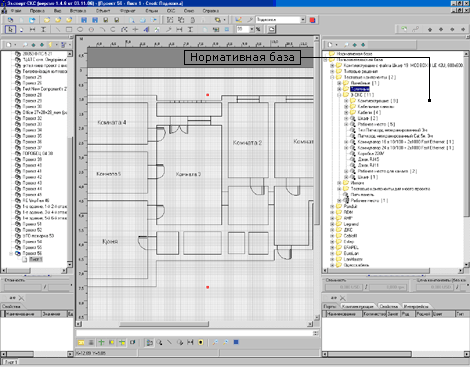The width and height of the screenshot is (470, 367).
Task: Click the X icon below the right cost panel
Action: click(x=342, y=298)
